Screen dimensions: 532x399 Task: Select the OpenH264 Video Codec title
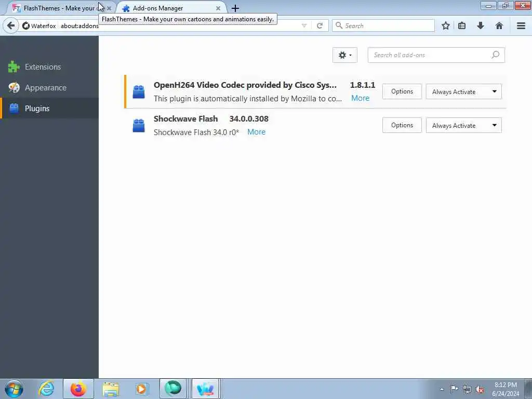click(x=245, y=85)
